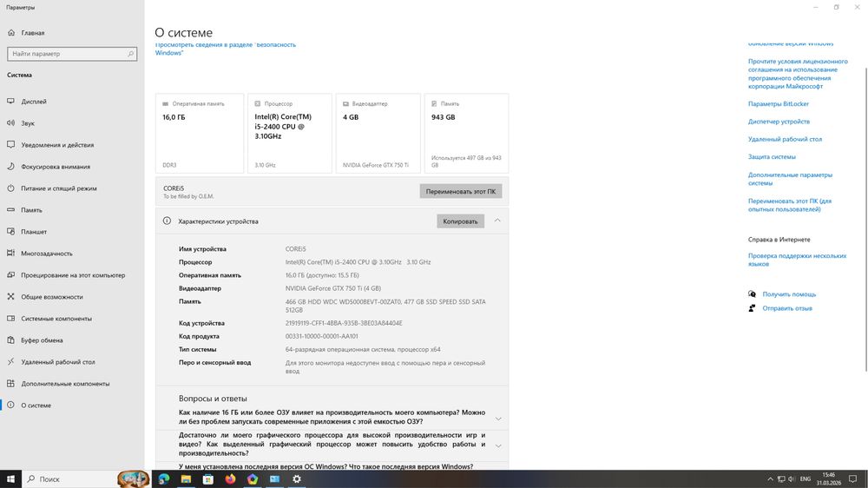
Task: Open Microsoft Store from the taskbar
Action: point(208,479)
